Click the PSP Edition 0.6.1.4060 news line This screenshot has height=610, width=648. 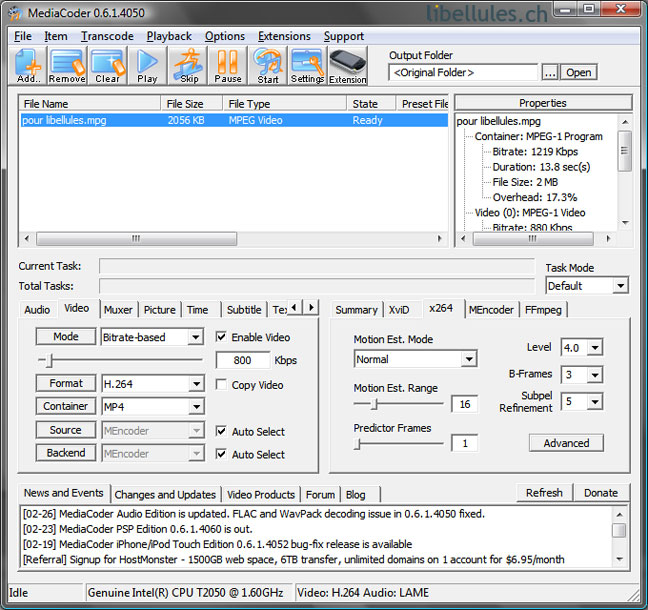138,529
